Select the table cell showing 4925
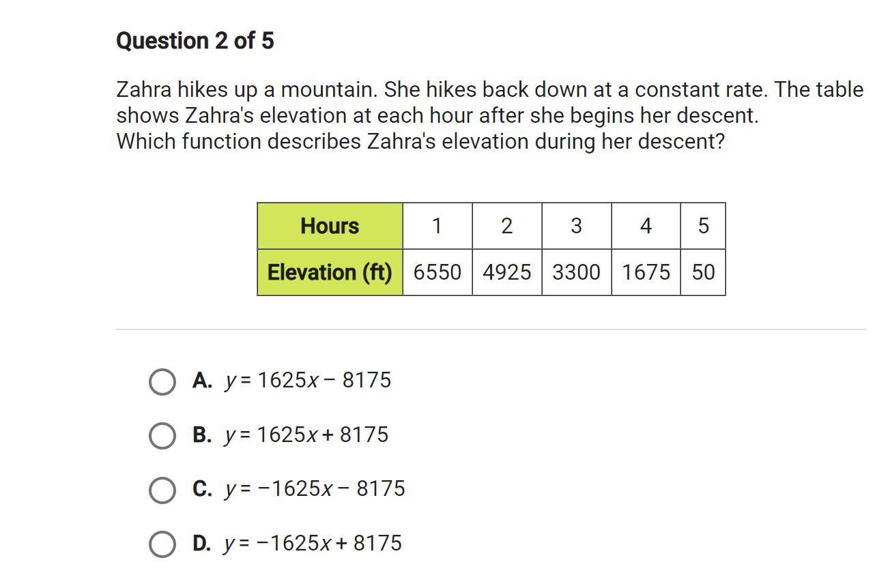This screenshot has width=890, height=588. click(x=507, y=272)
